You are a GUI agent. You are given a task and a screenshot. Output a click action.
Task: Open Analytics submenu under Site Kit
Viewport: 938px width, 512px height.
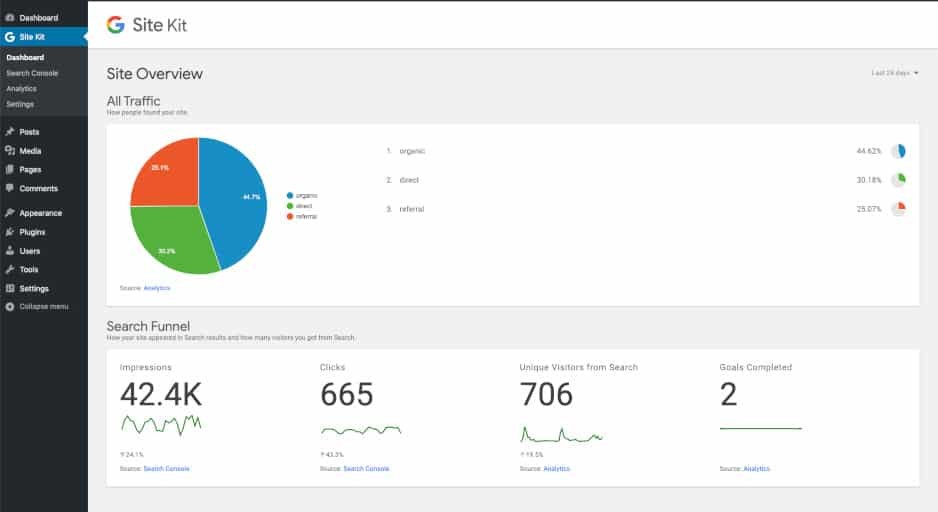[22, 89]
